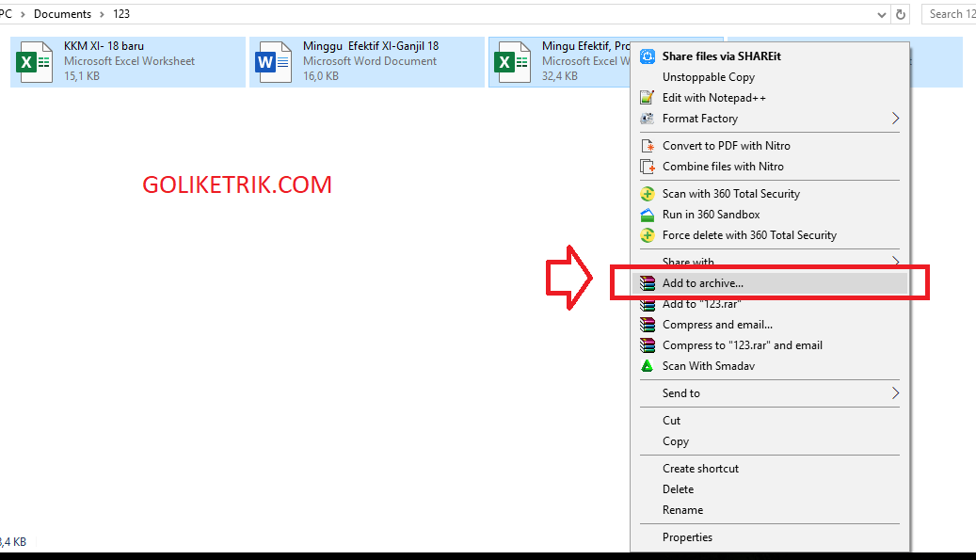
Task: Open the address bar history dropdown
Action: [x=881, y=15]
